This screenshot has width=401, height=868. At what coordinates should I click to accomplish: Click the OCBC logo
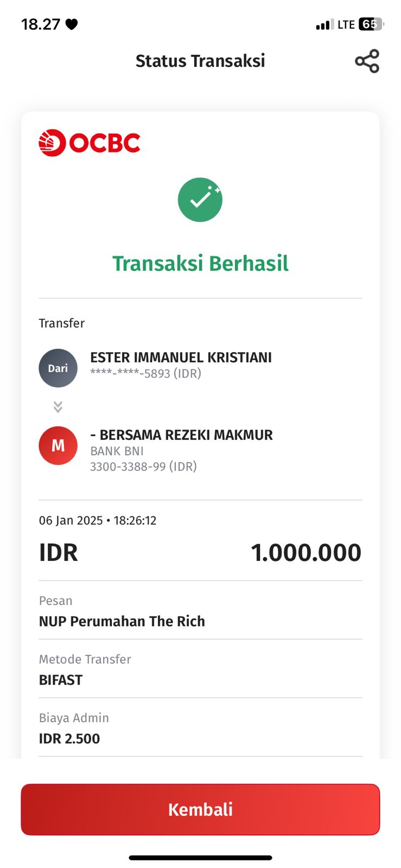pyautogui.click(x=90, y=143)
